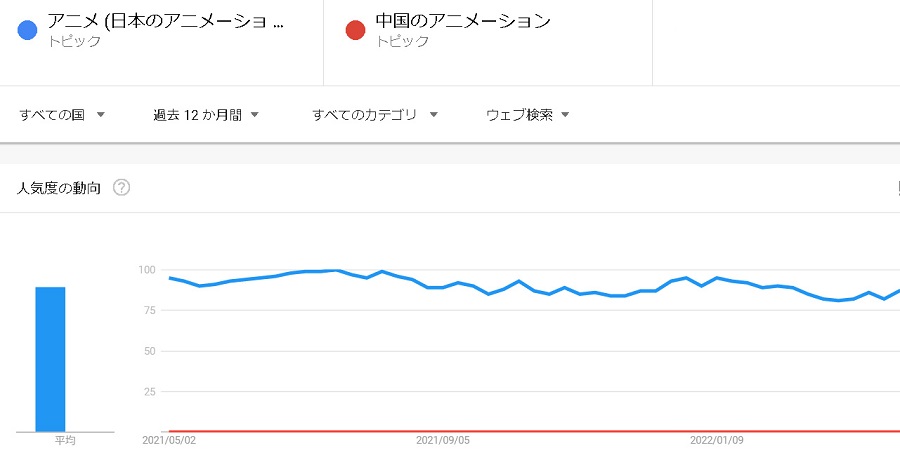Open the すべての国 country dropdown
900x468 pixels.
(62, 115)
